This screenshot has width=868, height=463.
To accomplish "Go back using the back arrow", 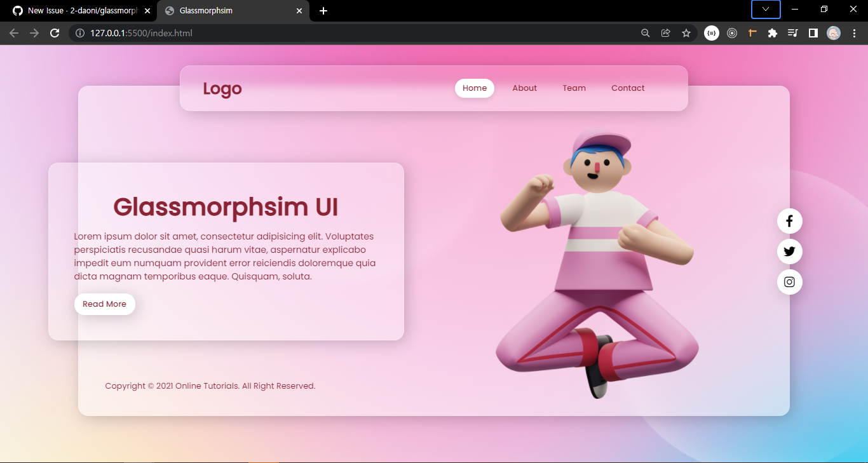I will coord(13,32).
